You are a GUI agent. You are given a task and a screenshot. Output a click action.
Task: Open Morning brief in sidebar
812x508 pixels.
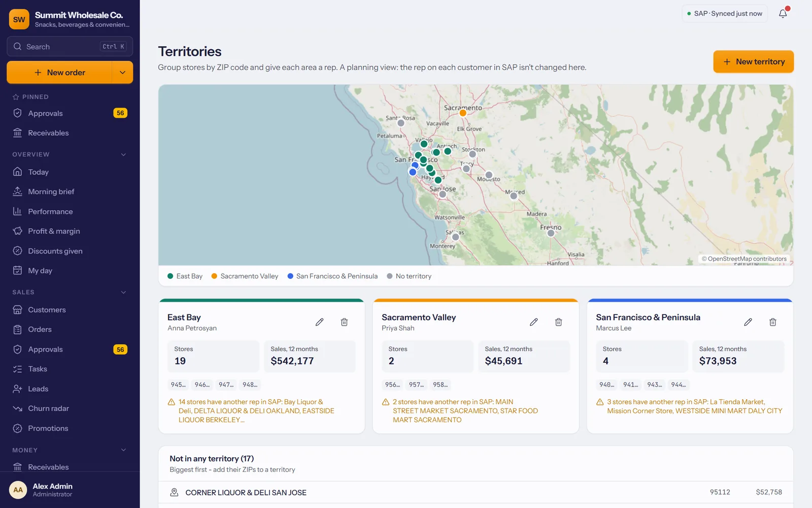pyautogui.click(x=70, y=192)
